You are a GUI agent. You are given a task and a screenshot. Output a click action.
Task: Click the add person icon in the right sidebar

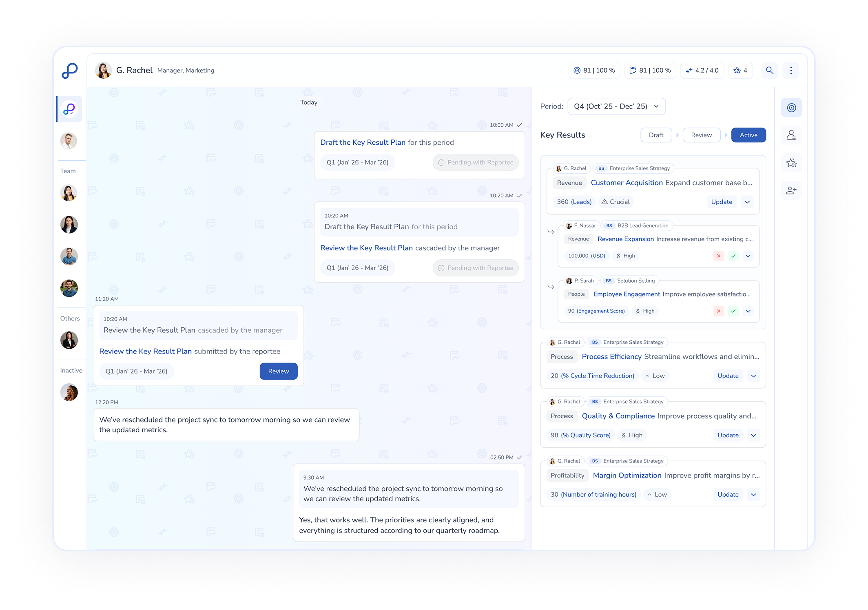point(791,190)
